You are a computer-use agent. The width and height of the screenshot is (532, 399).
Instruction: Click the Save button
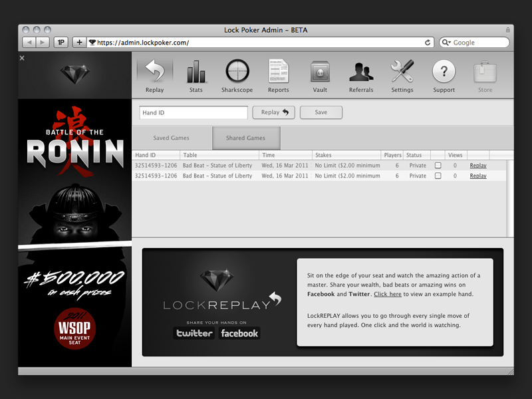(x=321, y=112)
